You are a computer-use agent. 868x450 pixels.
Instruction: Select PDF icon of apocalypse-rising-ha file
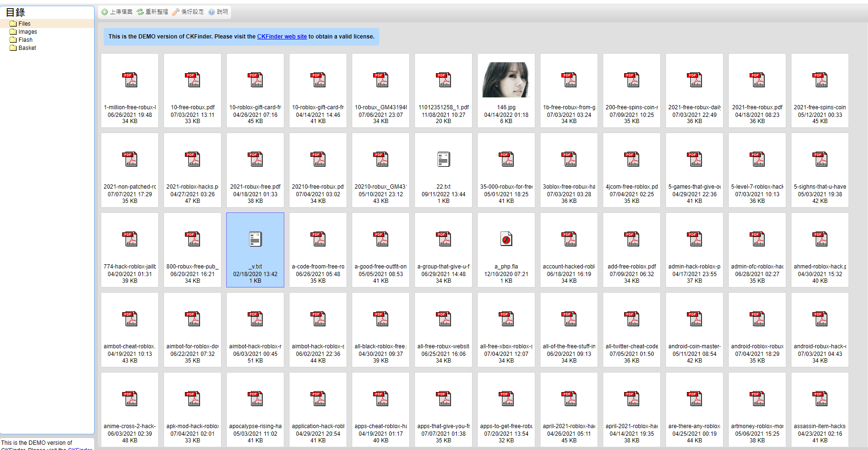[255, 399]
